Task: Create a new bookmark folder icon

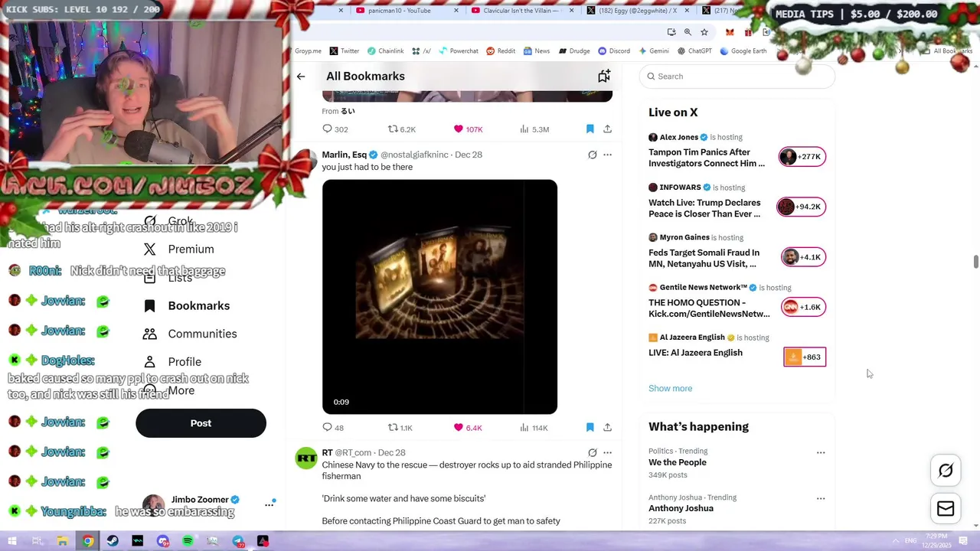Action: 604,76
